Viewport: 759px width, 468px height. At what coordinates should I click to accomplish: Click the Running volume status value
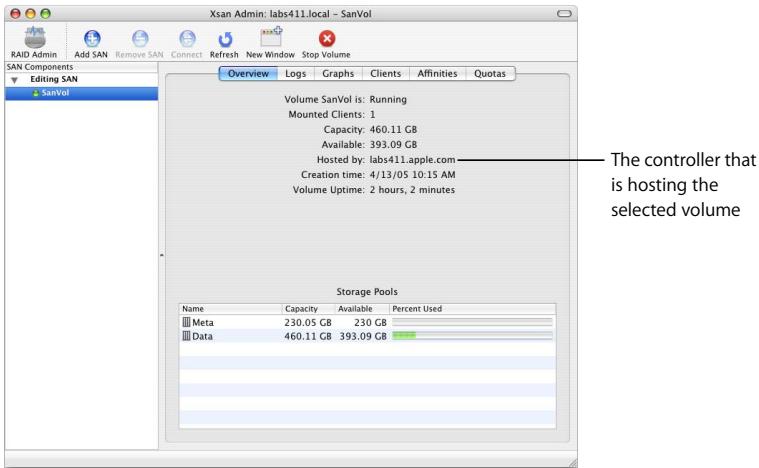pyautogui.click(x=388, y=99)
